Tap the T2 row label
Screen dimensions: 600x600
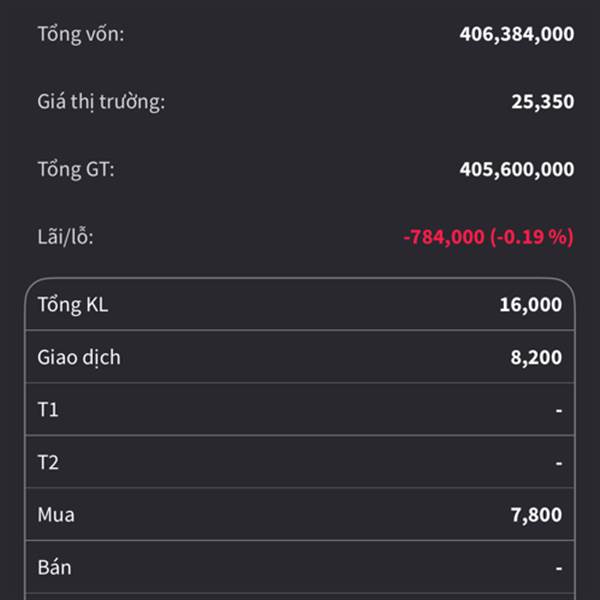pyautogui.click(x=48, y=463)
